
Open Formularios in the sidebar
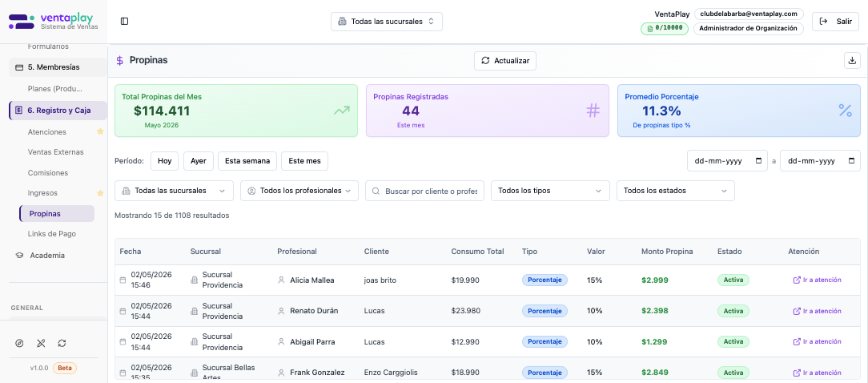point(48,46)
